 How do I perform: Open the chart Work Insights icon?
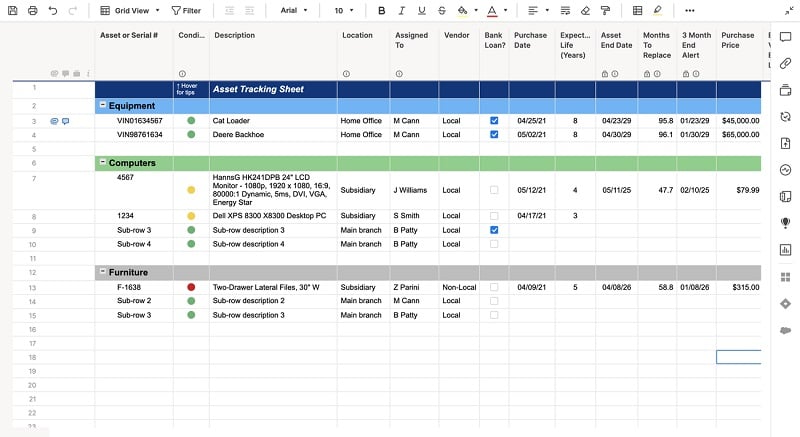785,250
